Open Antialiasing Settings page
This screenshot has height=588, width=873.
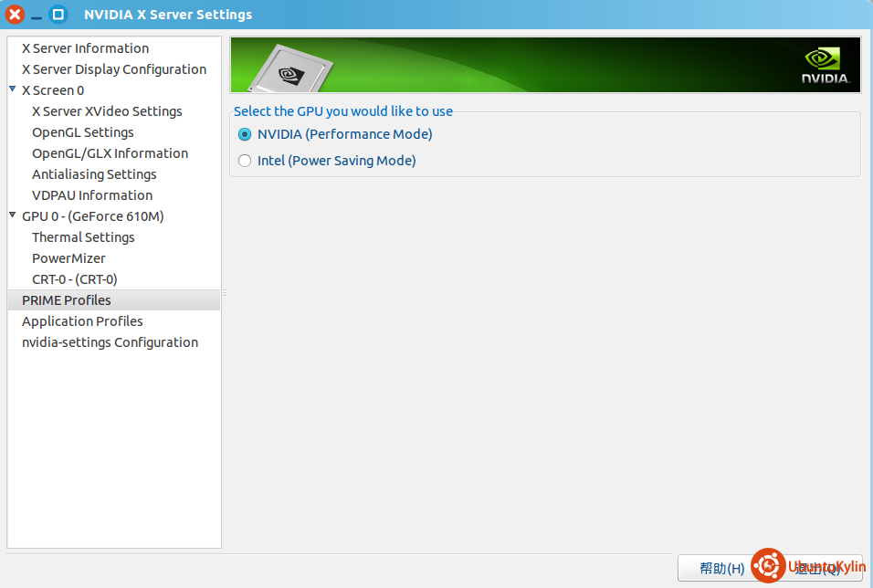[x=94, y=174]
